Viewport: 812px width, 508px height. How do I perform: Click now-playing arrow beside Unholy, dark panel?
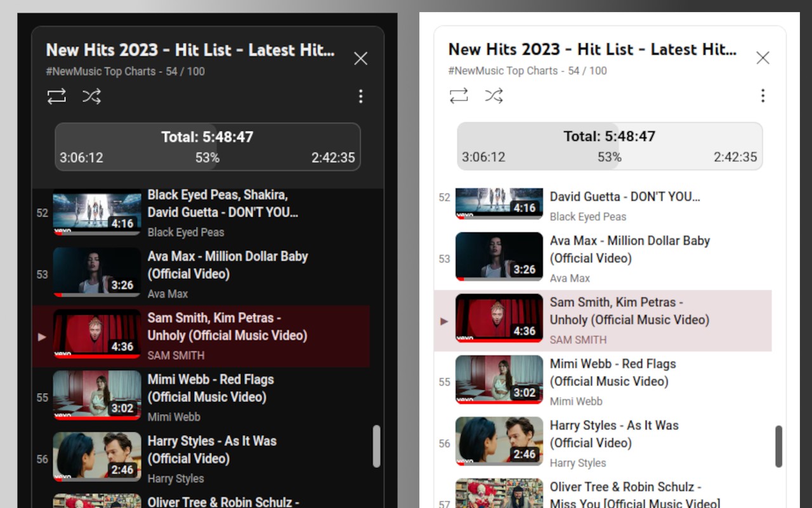42,337
